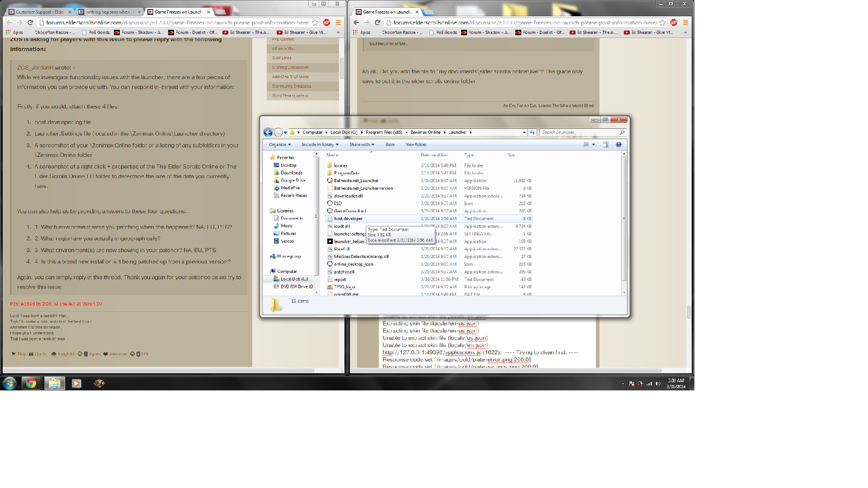This screenshot has width=868, height=488.
Task: Select GameConsultant application
Action: click(x=350, y=211)
